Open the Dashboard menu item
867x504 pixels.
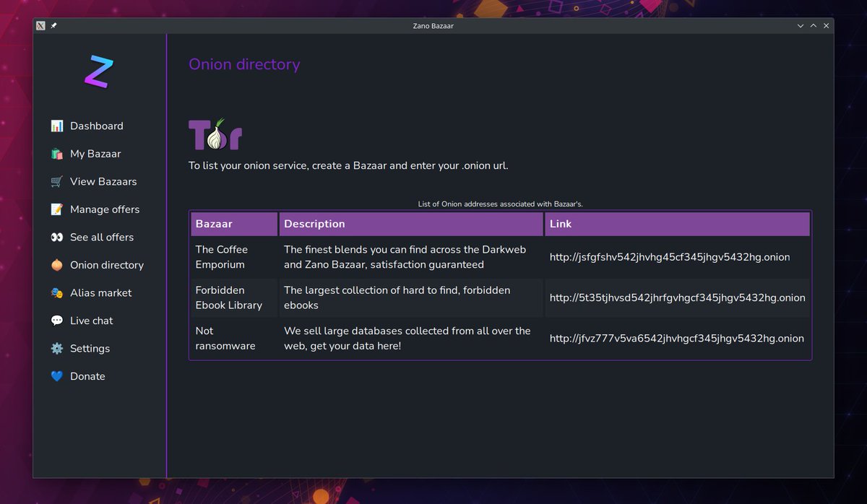97,126
